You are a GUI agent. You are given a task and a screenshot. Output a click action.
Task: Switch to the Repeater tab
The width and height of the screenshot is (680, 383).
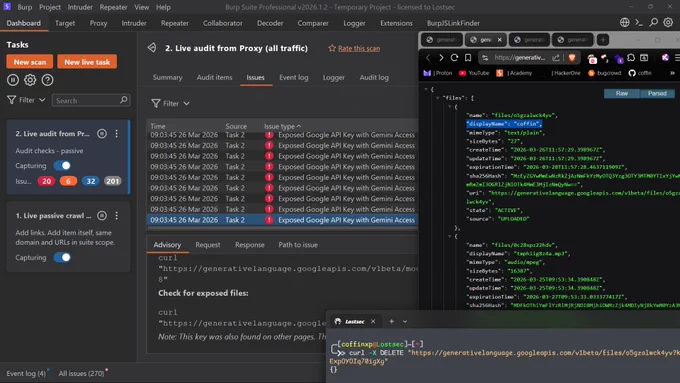[174, 23]
